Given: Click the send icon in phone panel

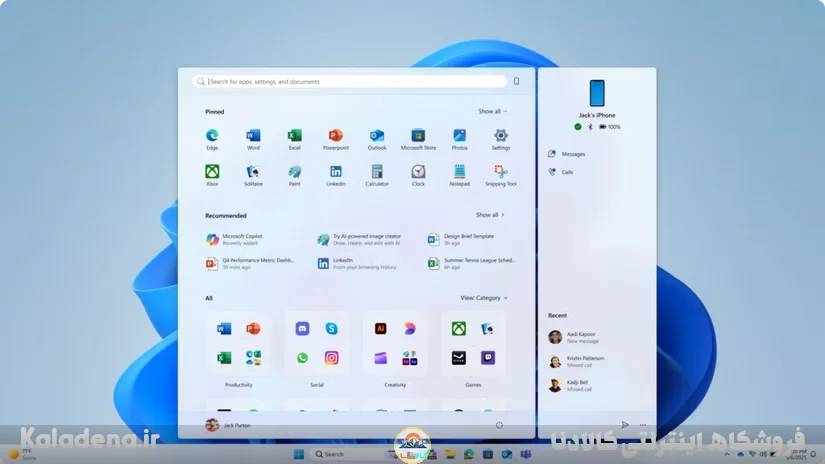Looking at the screenshot, I should [625, 425].
